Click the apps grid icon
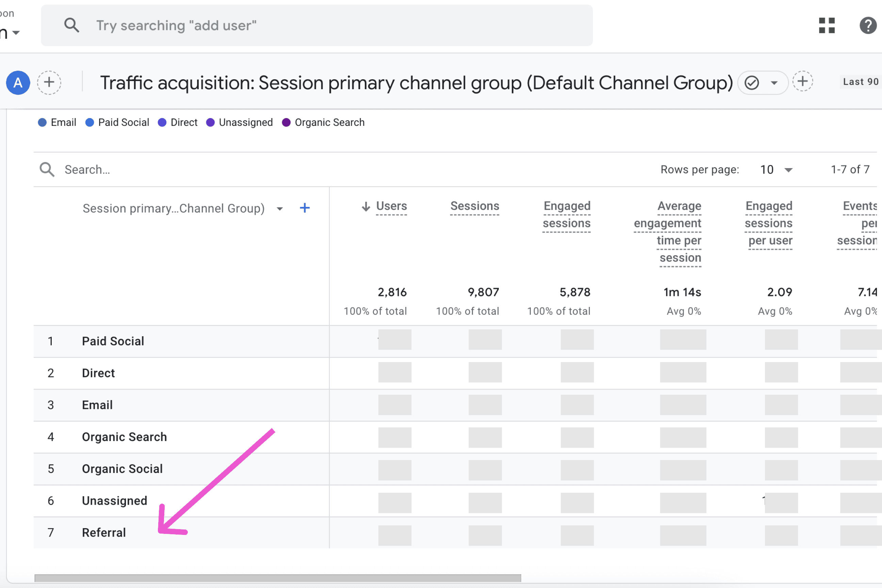Screen dimensions: 882x588 (x=826, y=26)
